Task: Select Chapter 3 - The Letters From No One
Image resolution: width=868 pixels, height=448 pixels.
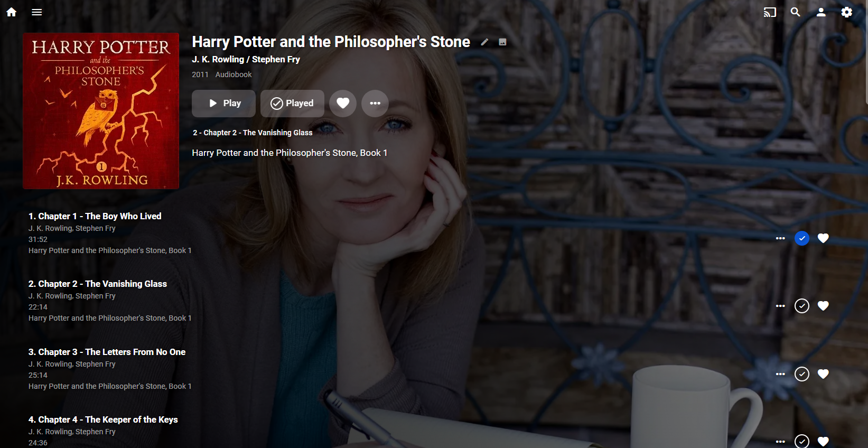Action: coord(107,352)
